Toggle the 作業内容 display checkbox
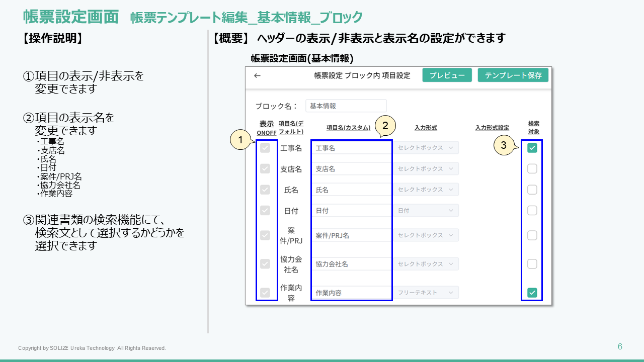This screenshot has width=644, height=362. click(265, 292)
